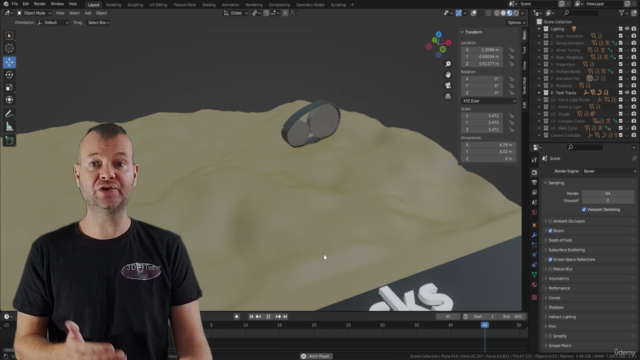The width and height of the screenshot is (640, 360).
Task: Open the Global transform orientation dropdown
Action: (236, 13)
